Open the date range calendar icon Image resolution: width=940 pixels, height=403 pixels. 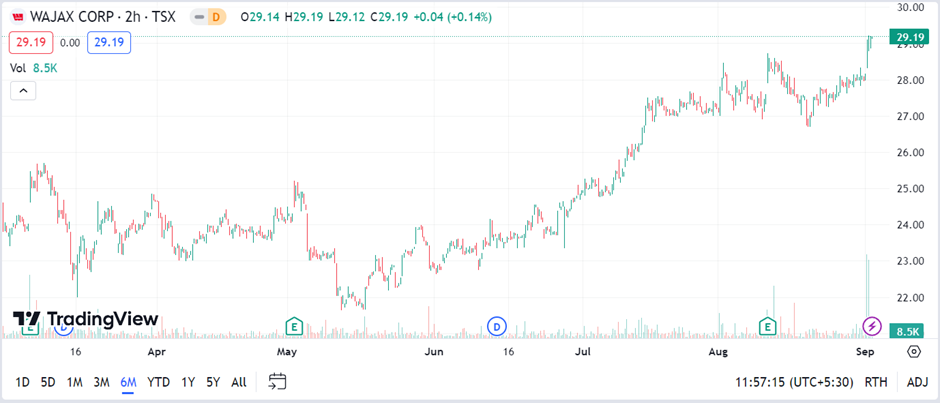click(278, 381)
